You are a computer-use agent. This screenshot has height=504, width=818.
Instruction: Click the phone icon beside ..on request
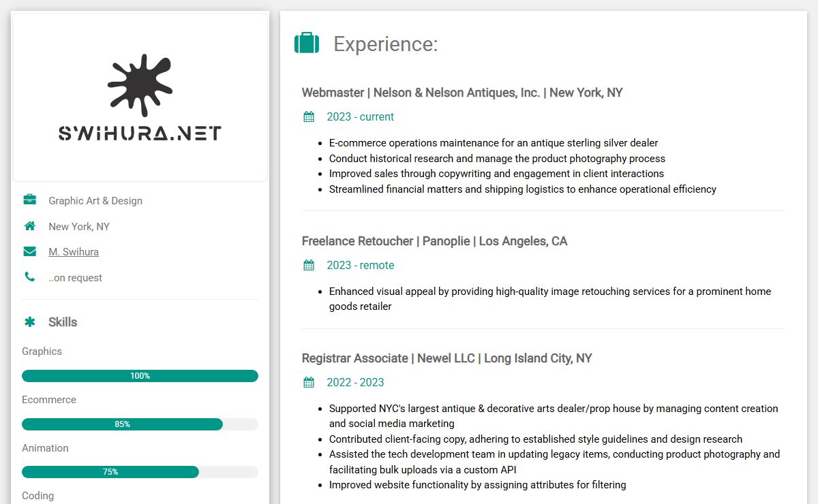pyautogui.click(x=29, y=277)
